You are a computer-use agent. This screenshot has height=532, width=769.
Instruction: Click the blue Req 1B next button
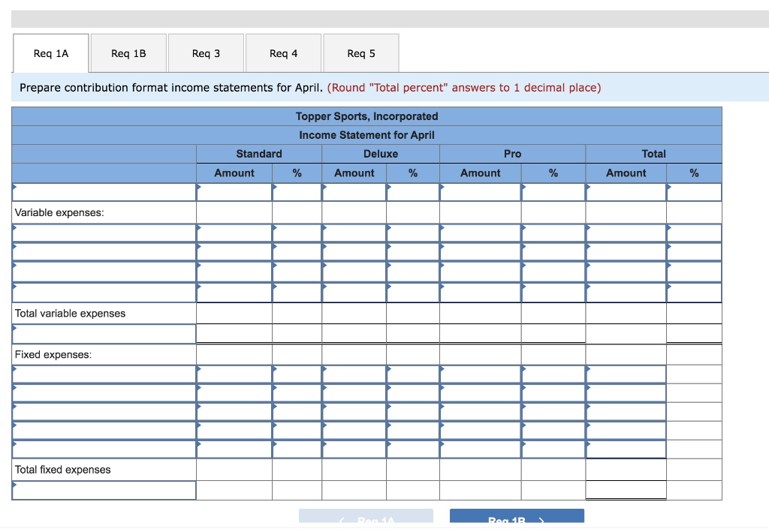coord(517,516)
